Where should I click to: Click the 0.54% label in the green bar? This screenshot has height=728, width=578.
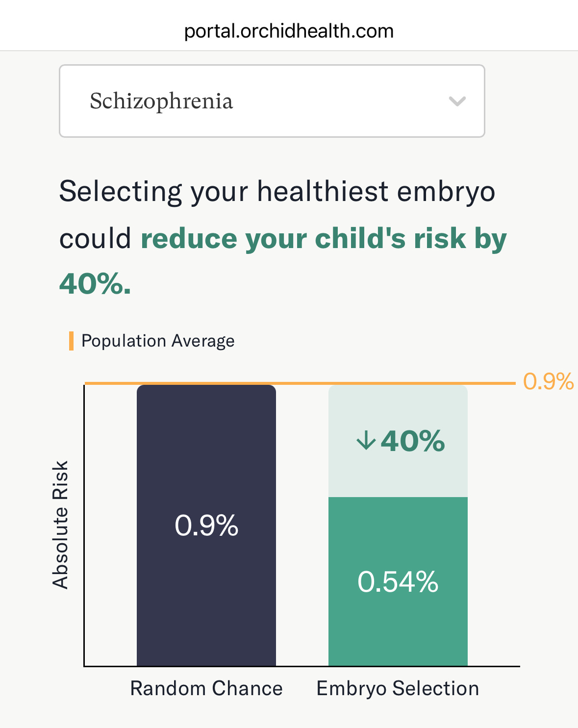coord(398,582)
